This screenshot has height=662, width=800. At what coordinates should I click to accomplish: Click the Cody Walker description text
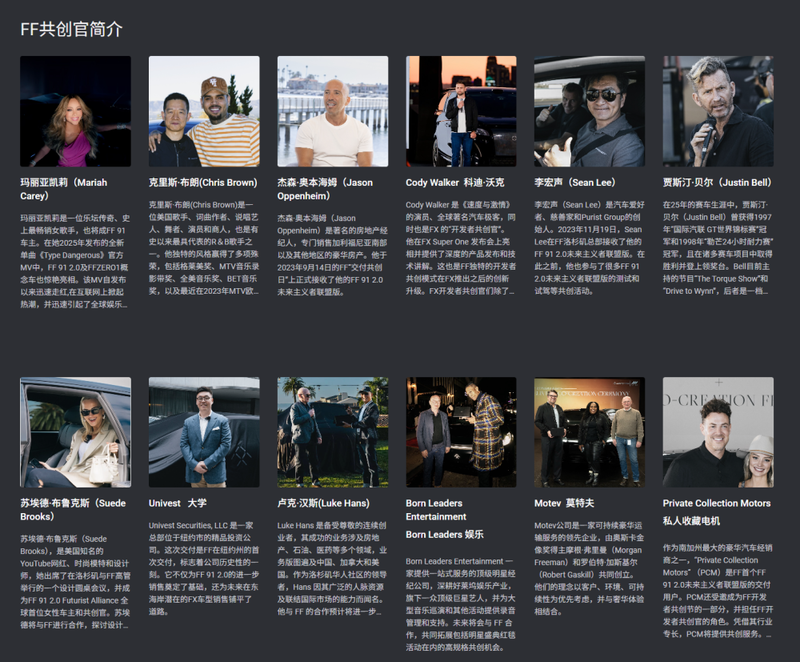(461, 248)
